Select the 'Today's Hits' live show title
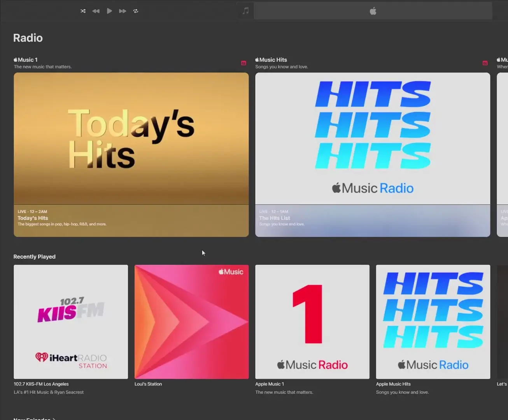 point(33,218)
